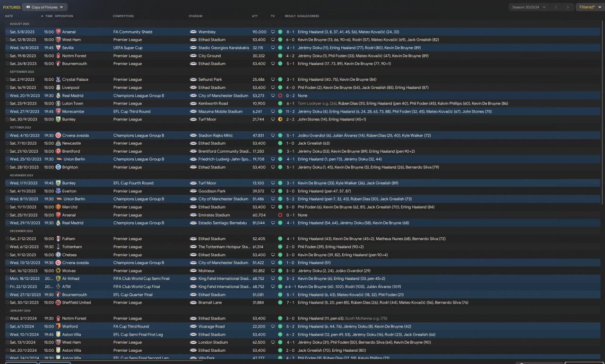
Task: Click the Man Utd club badge
Action: click(58, 207)
